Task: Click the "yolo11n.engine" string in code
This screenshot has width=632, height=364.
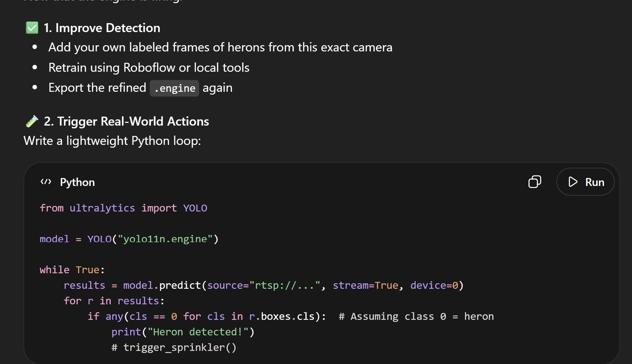Action: coord(165,239)
